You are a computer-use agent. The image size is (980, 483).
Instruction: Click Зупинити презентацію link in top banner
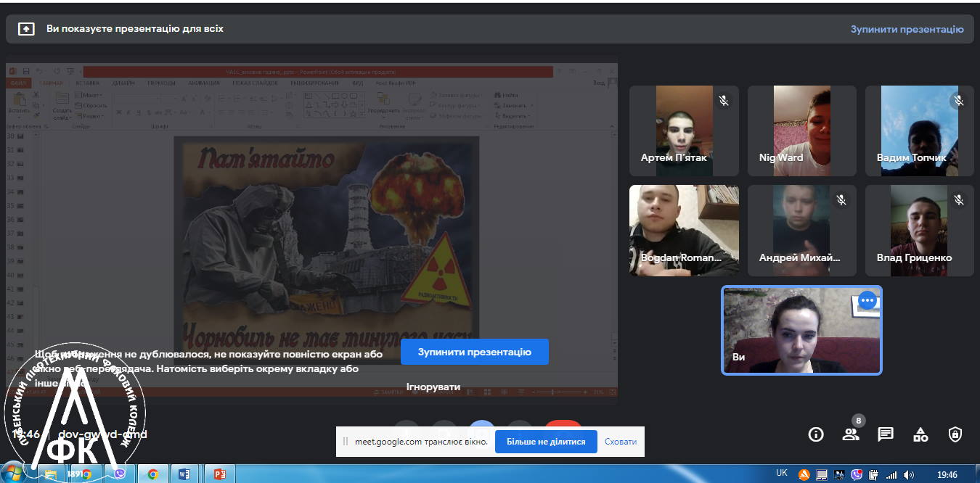(x=907, y=29)
